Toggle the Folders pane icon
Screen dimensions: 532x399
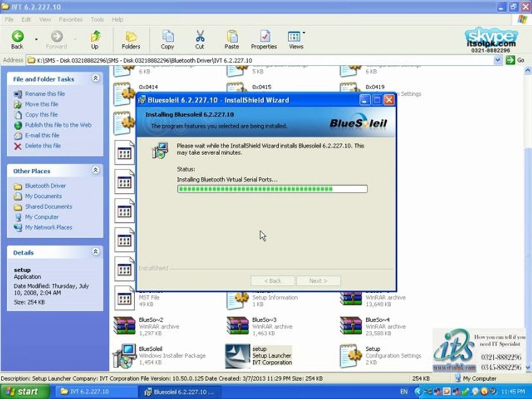click(x=131, y=37)
